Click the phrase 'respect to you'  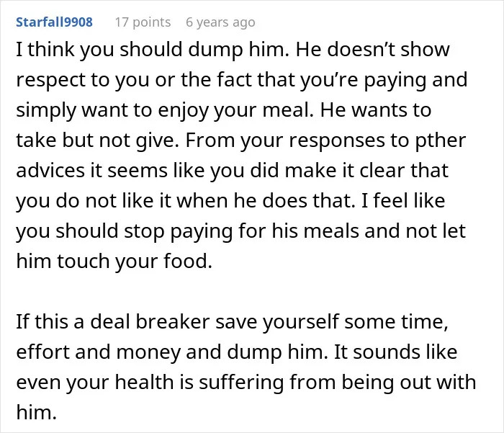click(x=83, y=81)
